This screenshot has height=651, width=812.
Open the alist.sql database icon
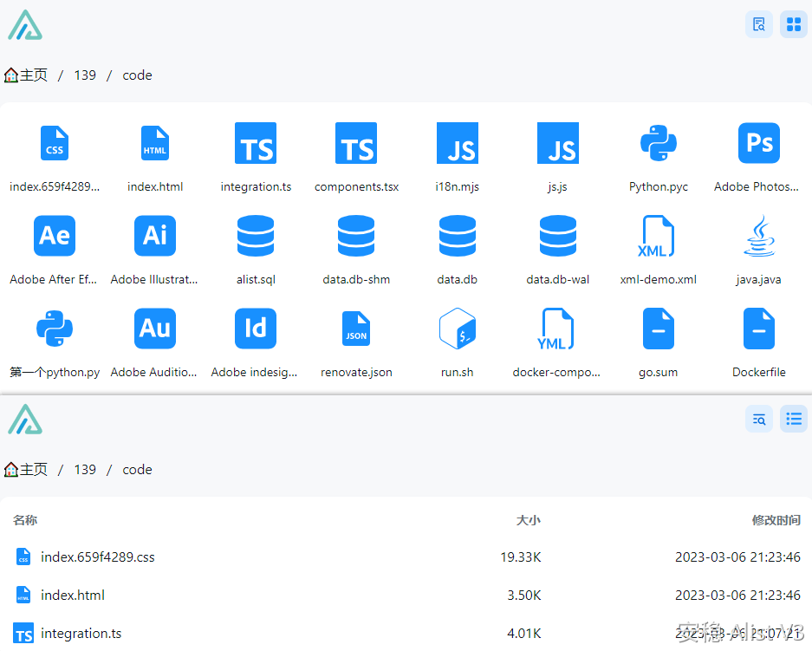[256, 236]
